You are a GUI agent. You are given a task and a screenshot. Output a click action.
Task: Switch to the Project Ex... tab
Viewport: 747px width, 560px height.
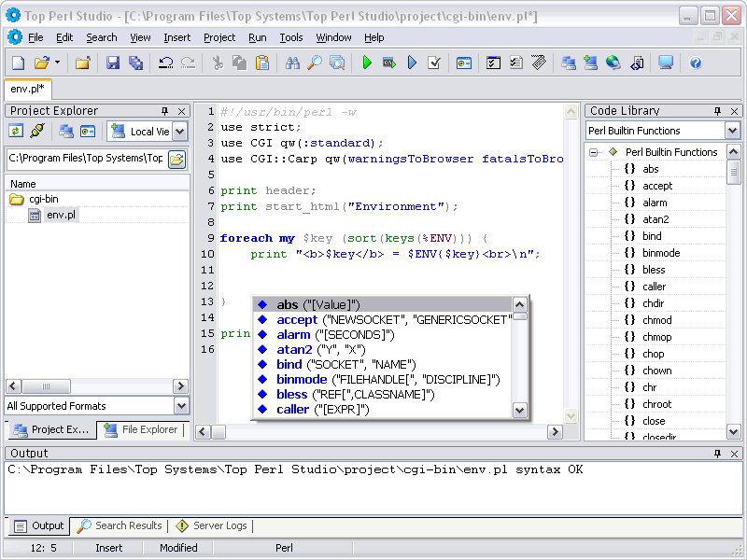coord(50,429)
